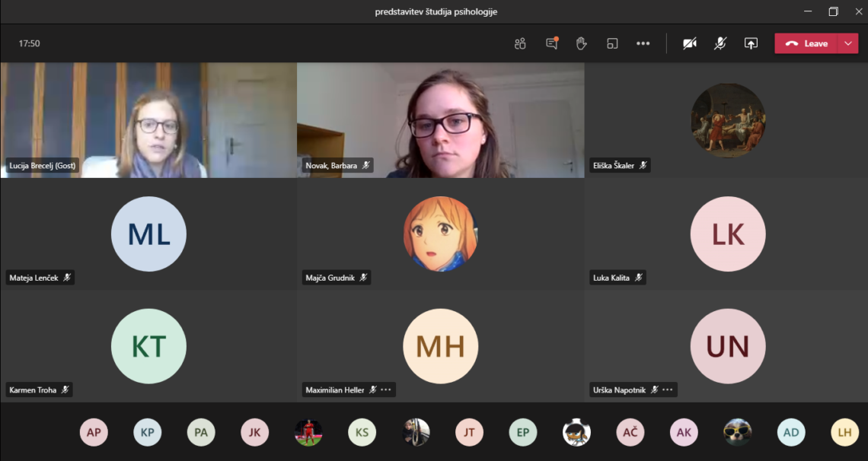Select the MH avatar of Maximilian Heller
This screenshot has height=461, width=868.
click(x=441, y=346)
